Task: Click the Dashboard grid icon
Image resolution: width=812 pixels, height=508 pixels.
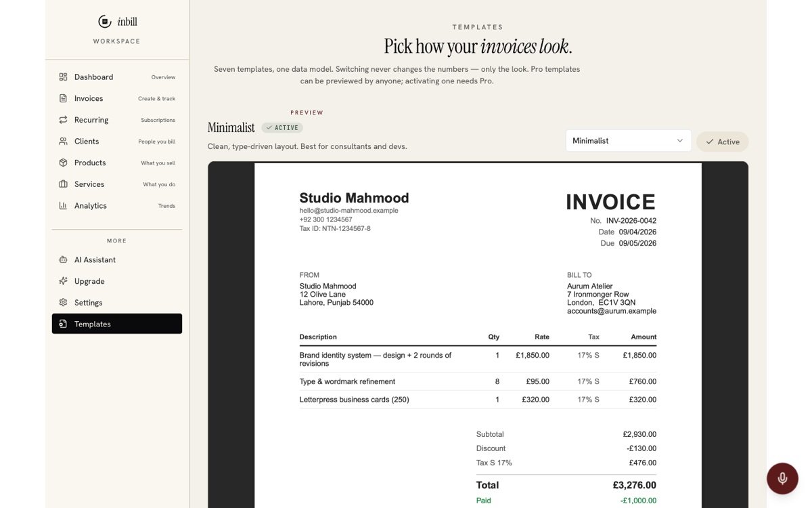Action: [x=63, y=77]
